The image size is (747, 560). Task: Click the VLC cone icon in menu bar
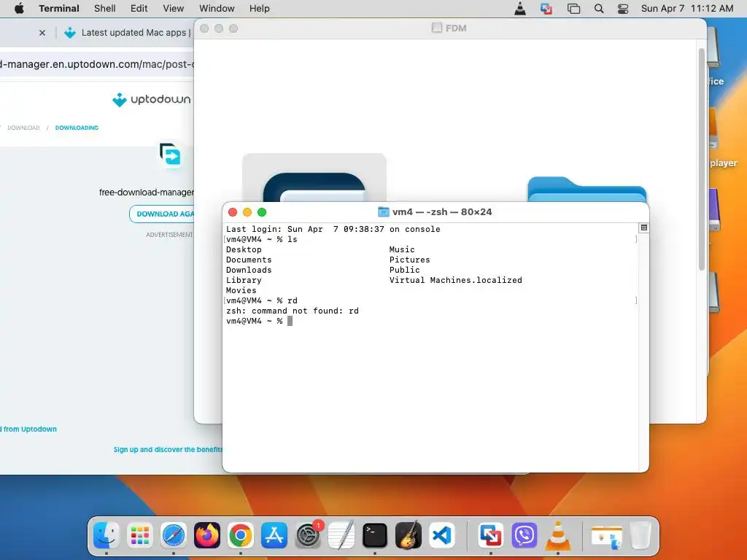[520, 8]
